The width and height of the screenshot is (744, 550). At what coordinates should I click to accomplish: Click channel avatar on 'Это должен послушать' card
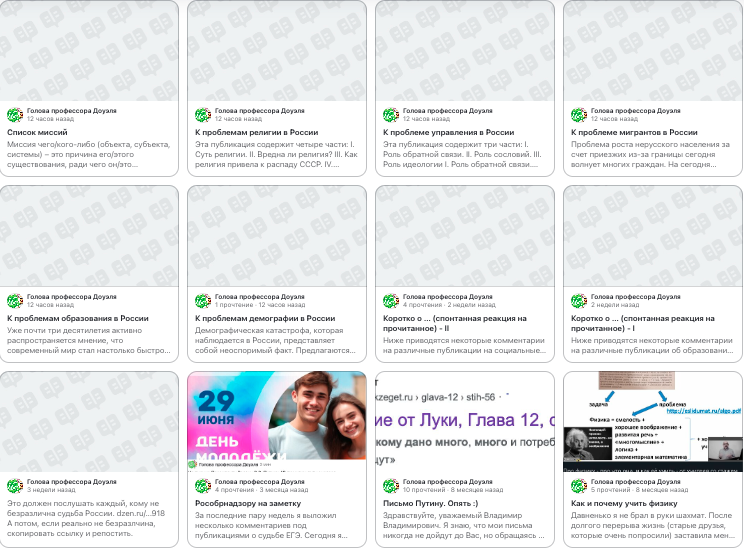pyautogui.click(x=15, y=485)
